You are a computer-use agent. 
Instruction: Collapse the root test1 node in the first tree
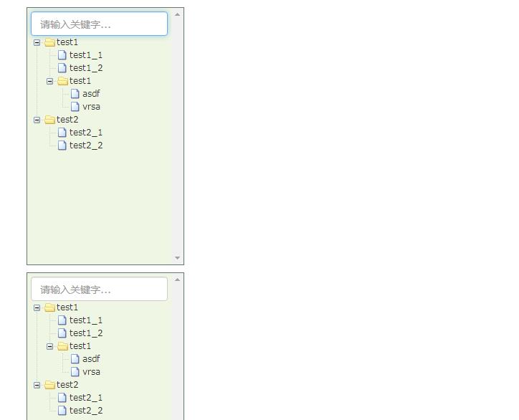point(37,42)
